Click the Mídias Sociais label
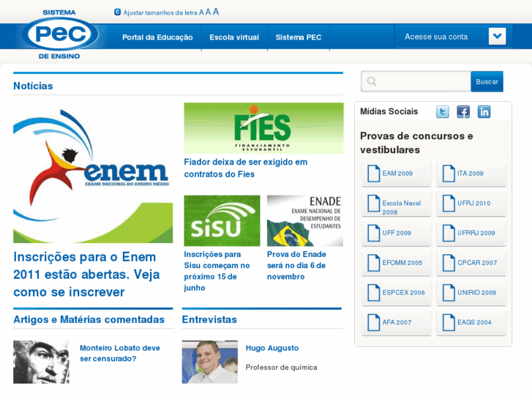Image resolution: width=532 pixels, height=399 pixels. click(389, 111)
